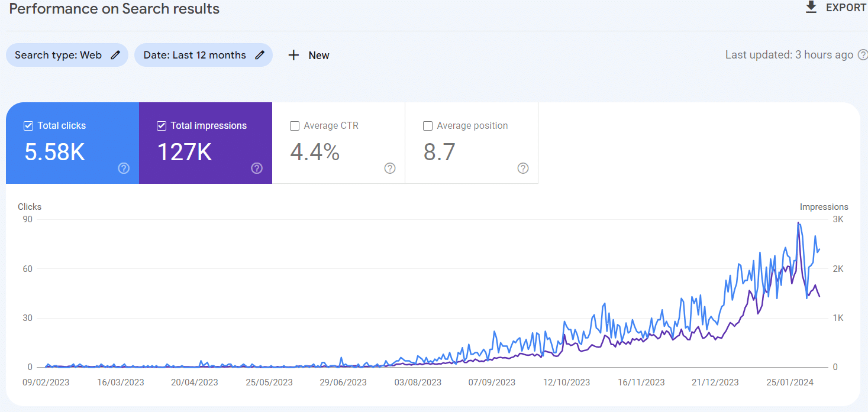Edit the Date: Last 12 months pencil
This screenshot has height=412, width=868.
[260, 55]
